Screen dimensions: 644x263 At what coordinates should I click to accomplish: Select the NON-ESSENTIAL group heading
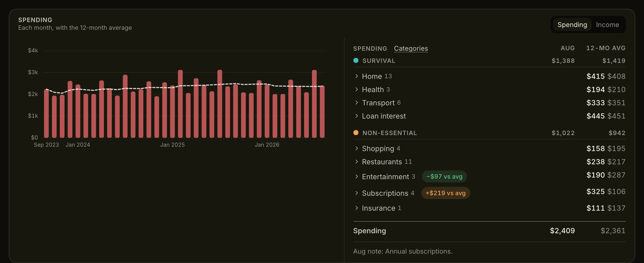tap(390, 133)
